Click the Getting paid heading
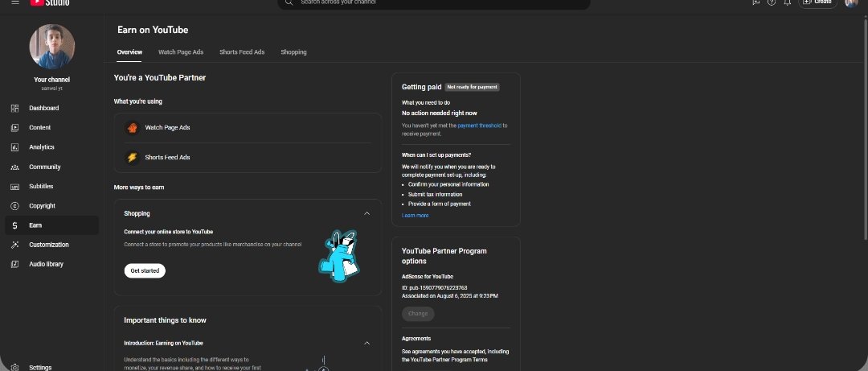The width and height of the screenshot is (868, 371). (x=422, y=87)
